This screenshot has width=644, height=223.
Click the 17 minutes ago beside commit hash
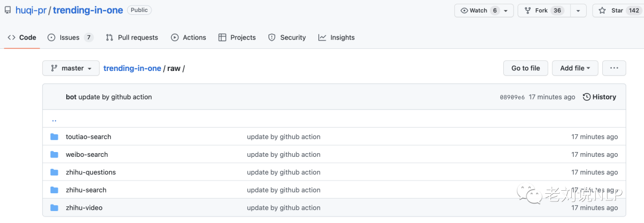click(x=552, y=97)
